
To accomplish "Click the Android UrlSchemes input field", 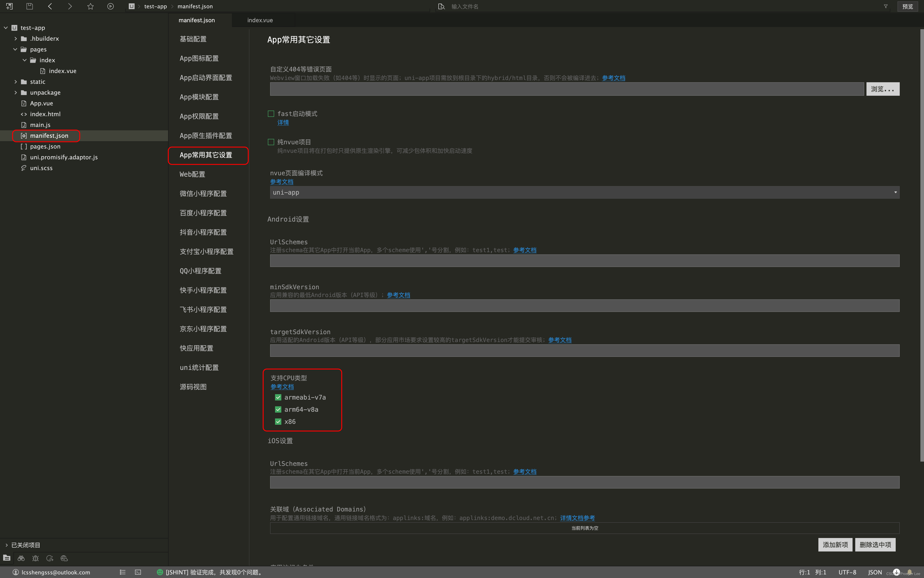I will coord(585,261).
